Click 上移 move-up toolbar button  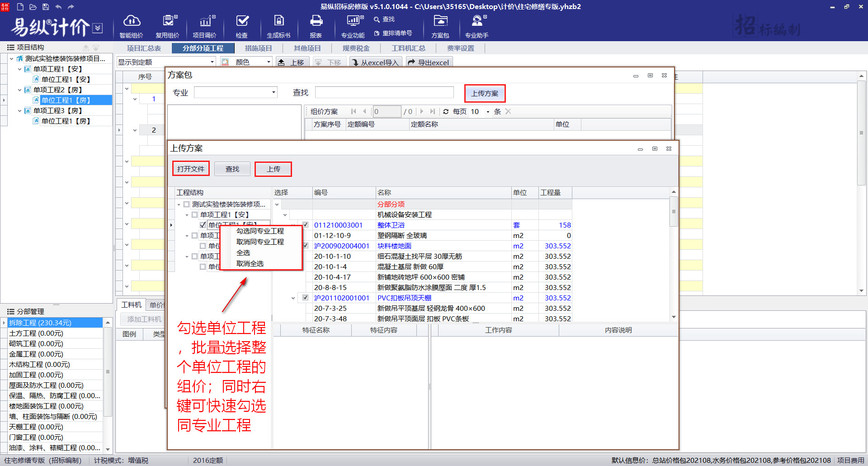(x=292, y=62)
